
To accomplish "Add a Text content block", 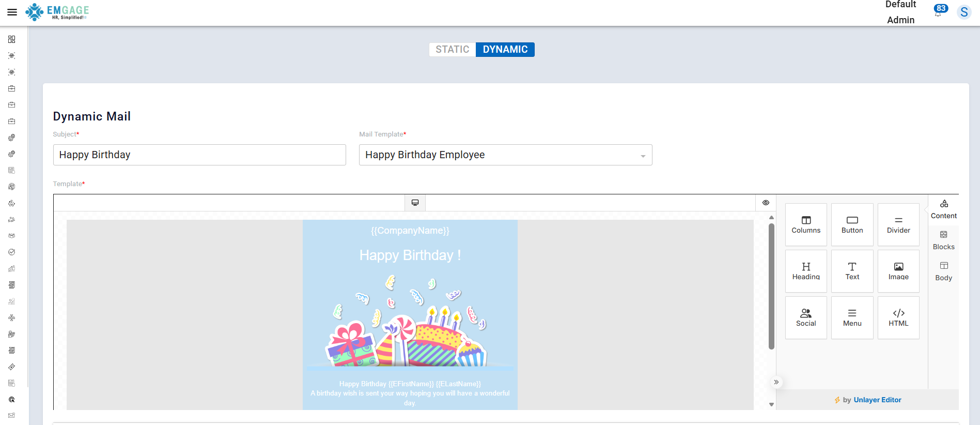I will 852,271.
